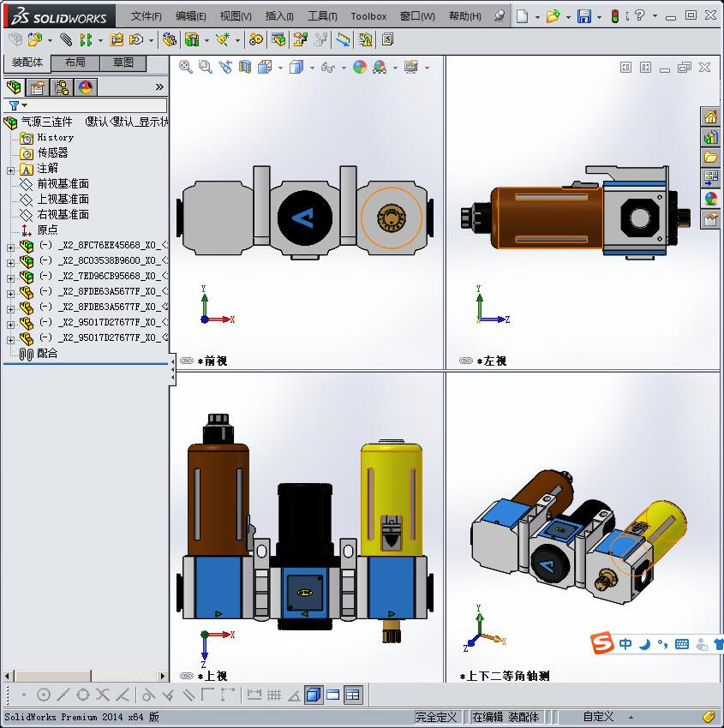The width and height of the screenshot is (724, 728).
Task: Click the Reference Geometry icon
Action: [223, 40]
